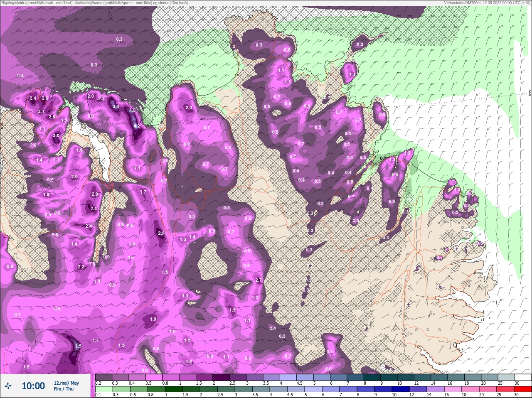Select upper-scale swatch between 4 and 4.5
Image resolution: width=532 pixels, height=398 pixels.
point(288,377)
